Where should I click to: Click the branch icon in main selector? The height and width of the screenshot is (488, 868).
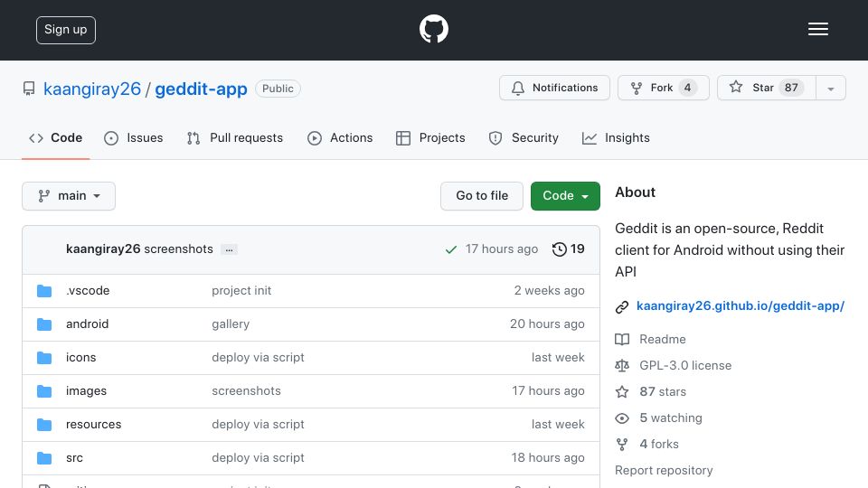pyautogui.click(x=43, y=196)
